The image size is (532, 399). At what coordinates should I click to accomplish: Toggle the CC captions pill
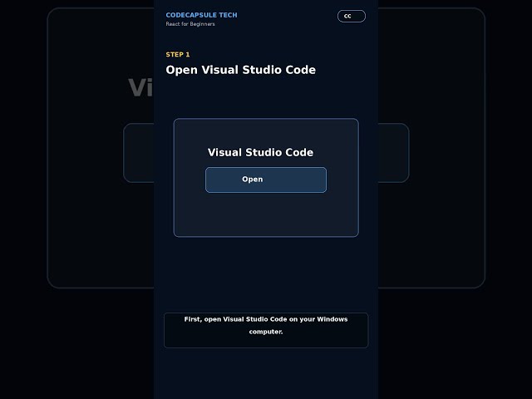(x=351, y=16)
